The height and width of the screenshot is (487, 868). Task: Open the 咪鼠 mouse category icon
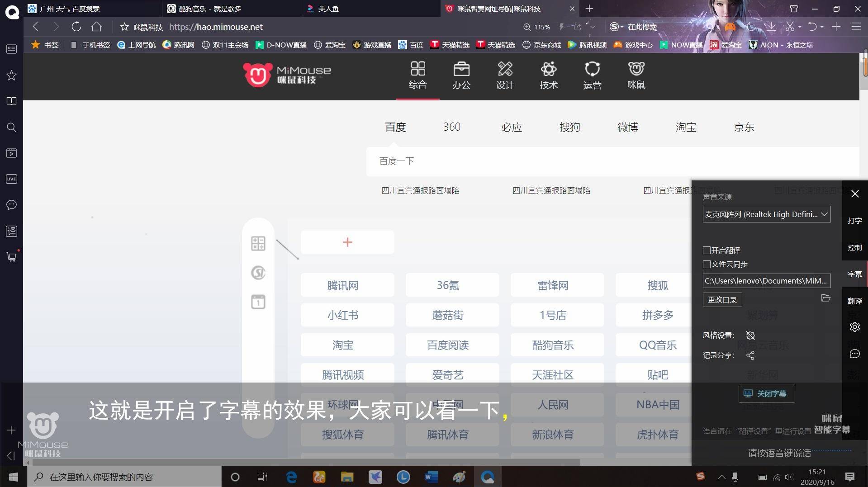click(x=636, y=75)
